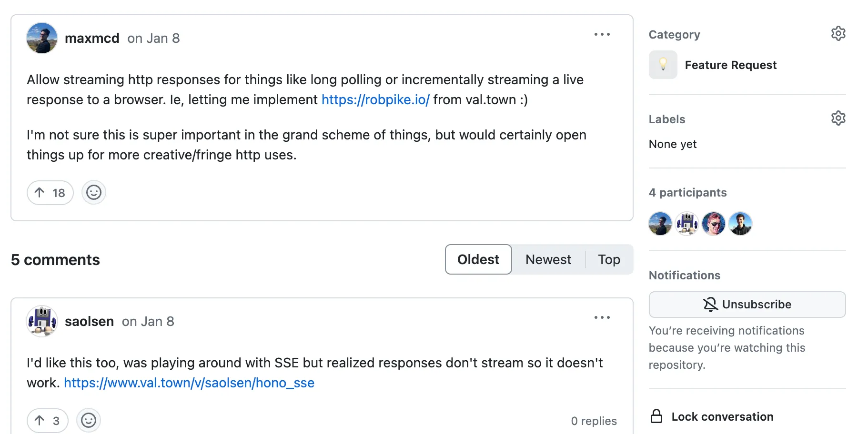Sort comments by Top
The height and width of the screenshot is (434, 868).
[609, 259]
